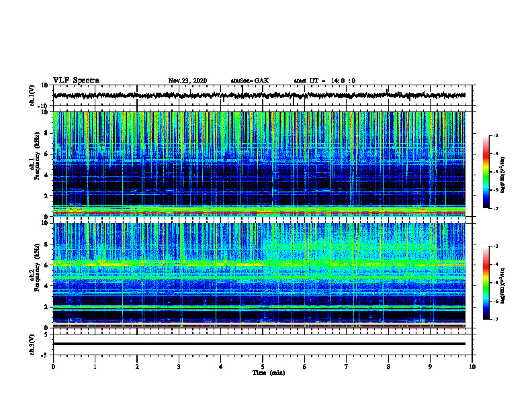Click the ch.2 frequency axis "8" tick label
The image size is (532, 411).
46,244
